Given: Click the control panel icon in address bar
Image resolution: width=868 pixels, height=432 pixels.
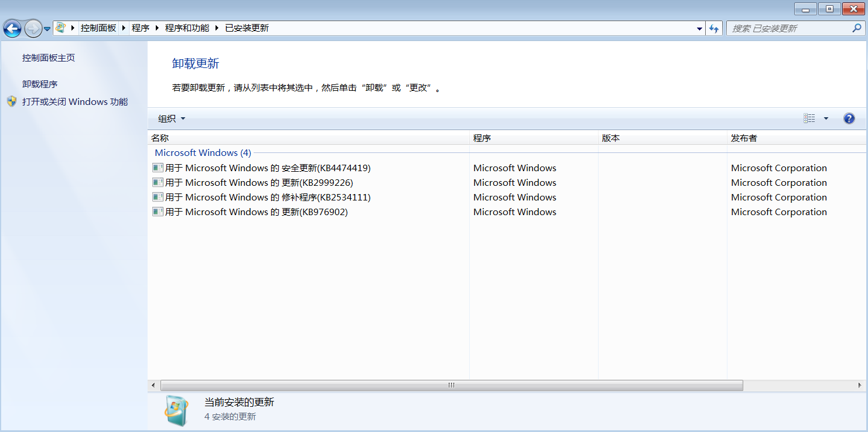Looking at the screenshot, I should coord(60,28).
